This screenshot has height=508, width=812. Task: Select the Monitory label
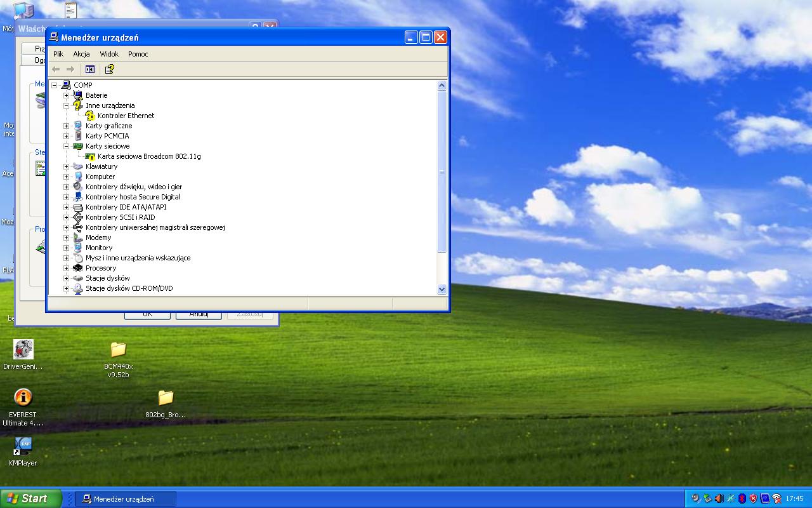[x=99, y=248]
